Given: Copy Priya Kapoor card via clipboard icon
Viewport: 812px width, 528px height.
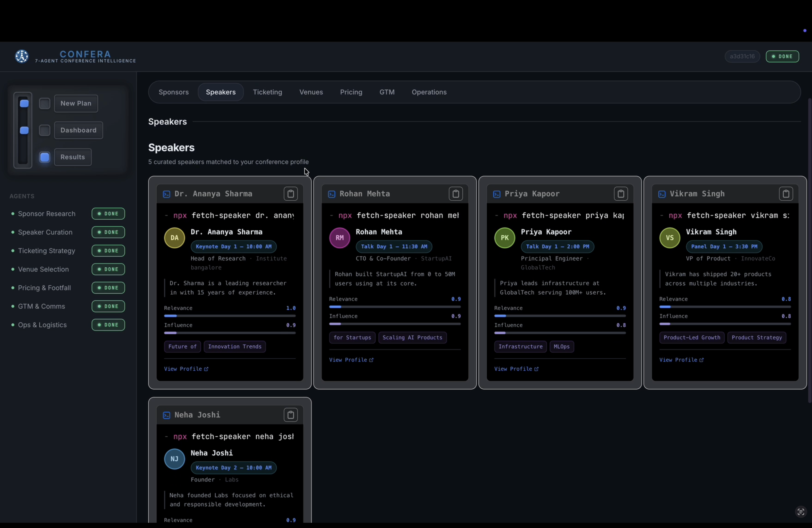Looking at the screenshot, I should point(621,194).
